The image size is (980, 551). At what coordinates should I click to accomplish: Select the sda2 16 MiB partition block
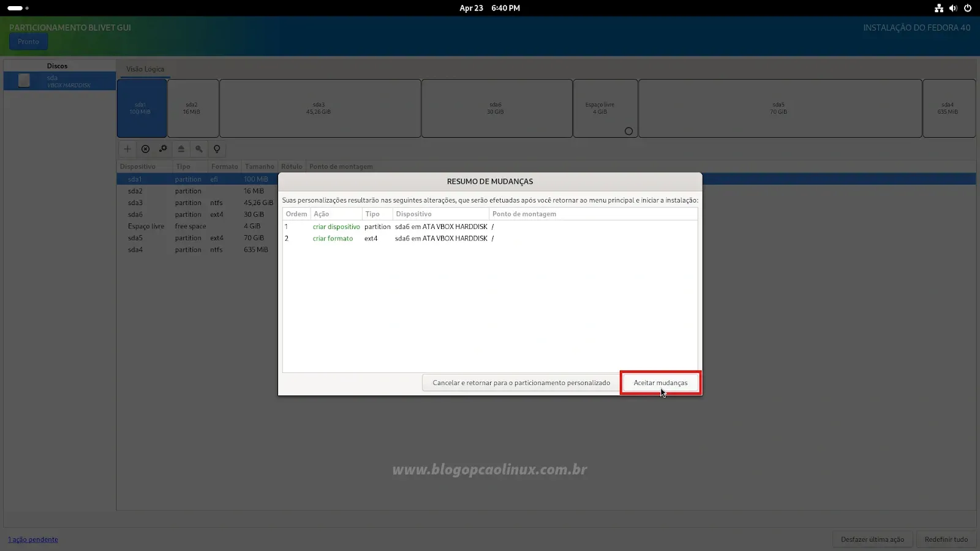tap(193, 108)
